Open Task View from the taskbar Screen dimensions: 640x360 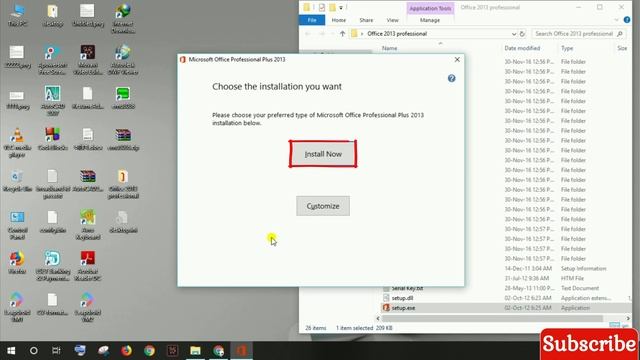(56, 351)
